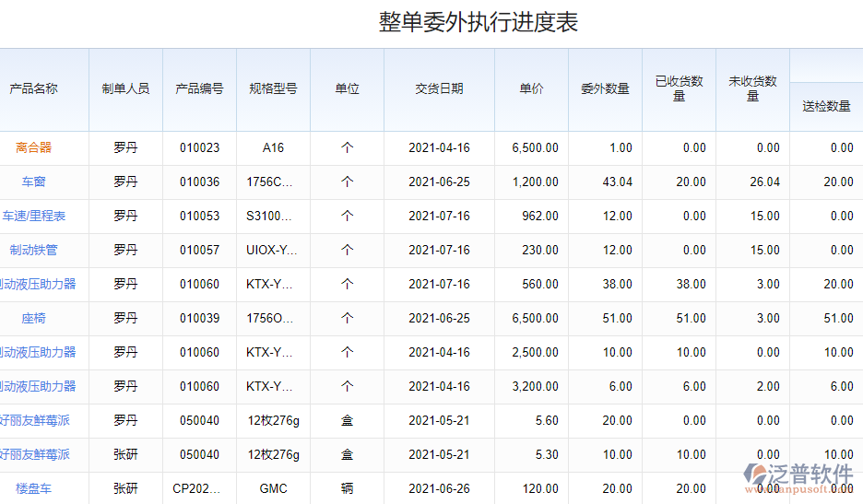Select the 单价 column header
Screen dimensions: 863x504
(x=532, y=88)
